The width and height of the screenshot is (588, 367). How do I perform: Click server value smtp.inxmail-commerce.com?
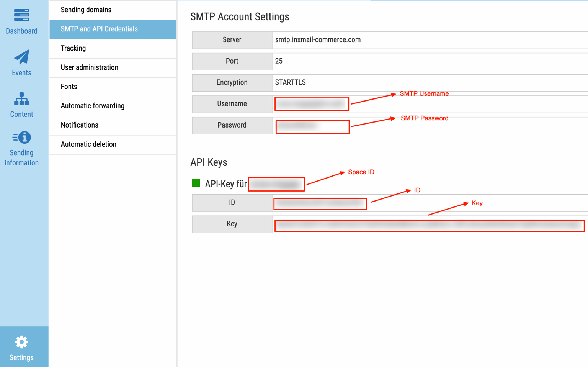pos(318,40)
